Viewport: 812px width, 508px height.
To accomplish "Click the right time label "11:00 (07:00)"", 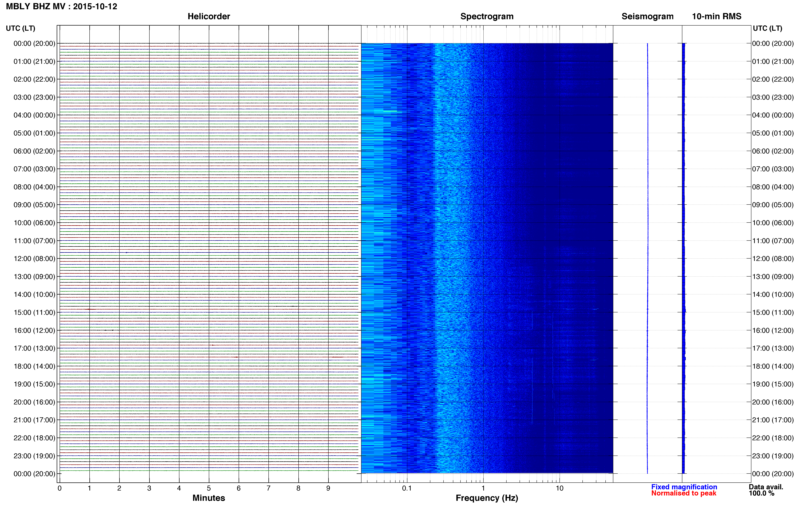I will pos(773,241).
